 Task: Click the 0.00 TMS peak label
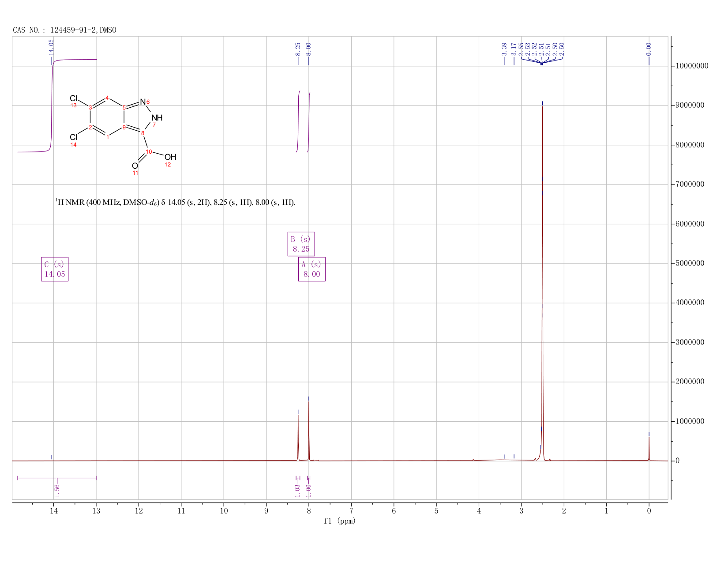[649, 49]
